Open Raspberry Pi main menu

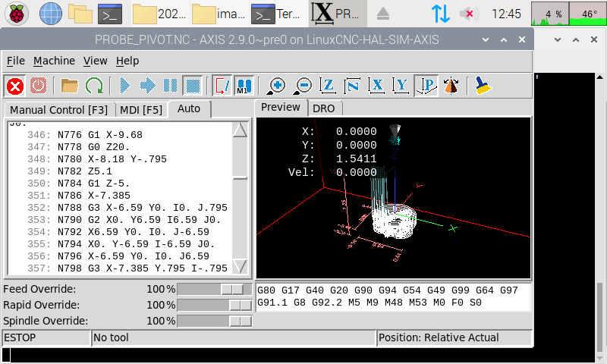pyautogui.click(x=17, y=14)
